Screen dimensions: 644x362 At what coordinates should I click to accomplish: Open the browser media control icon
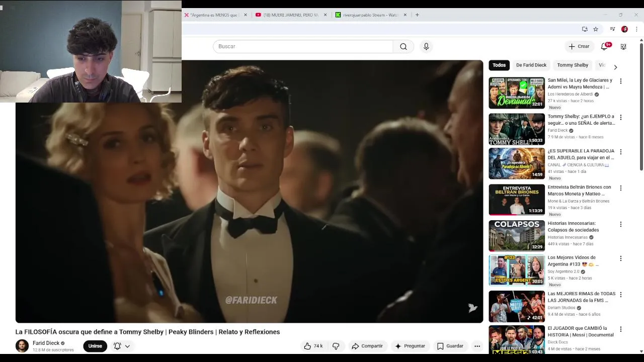click(612, 29)
